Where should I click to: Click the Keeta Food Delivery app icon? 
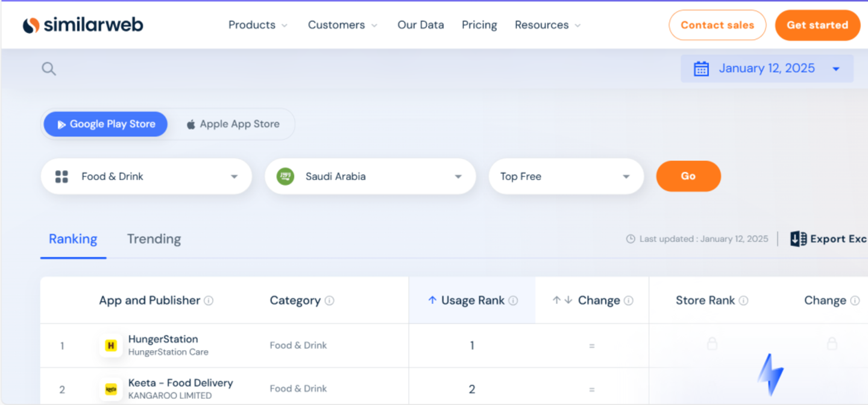point(111,389)
